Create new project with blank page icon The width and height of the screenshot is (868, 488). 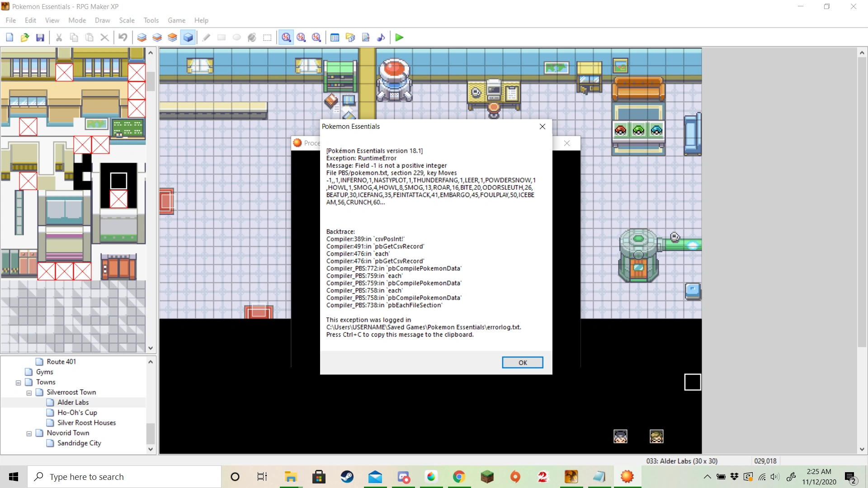tap(9, 38)
